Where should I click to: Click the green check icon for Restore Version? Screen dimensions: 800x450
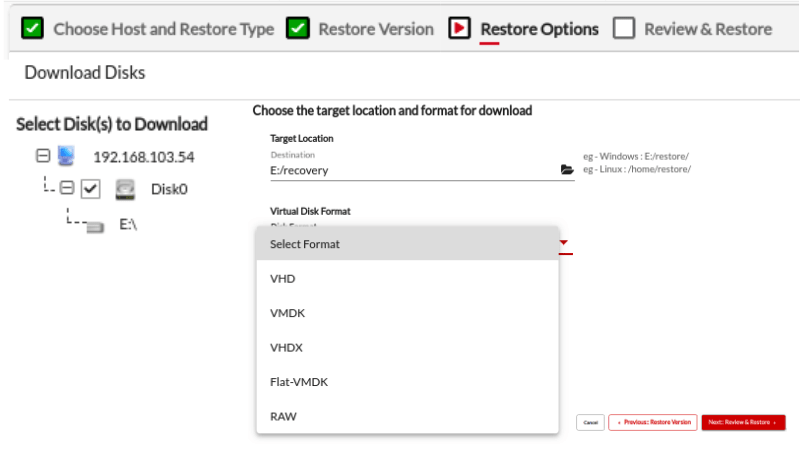[x=297, y=28]
